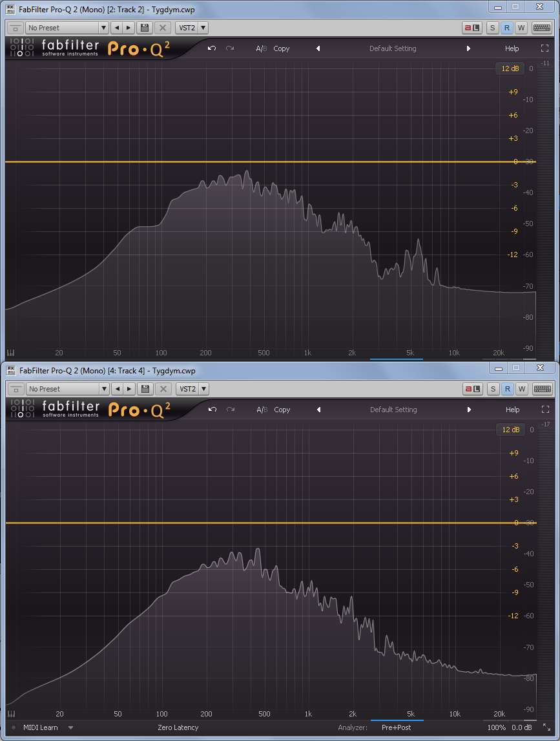The height and width of the screenshot is (741, 560).
Task: Click undo arrow in Track 4 Pro-Q 2 window
Action: point(213,409)
